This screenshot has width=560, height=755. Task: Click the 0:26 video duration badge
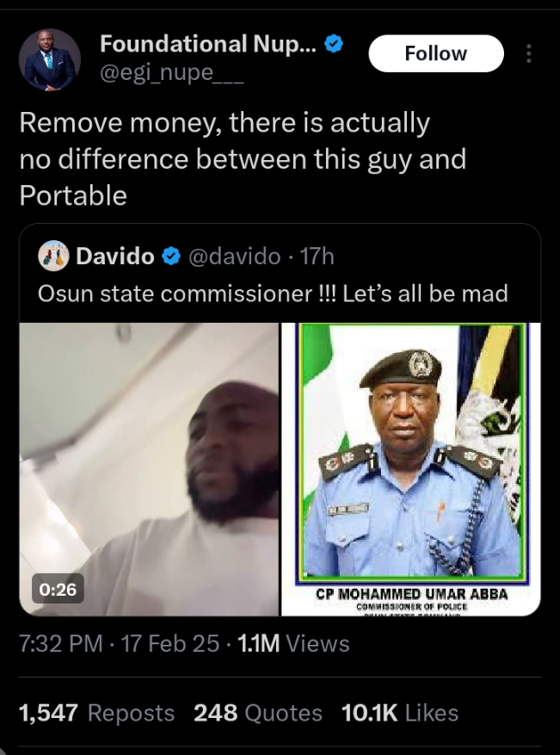pyautogui.click(x=55, y=590)
